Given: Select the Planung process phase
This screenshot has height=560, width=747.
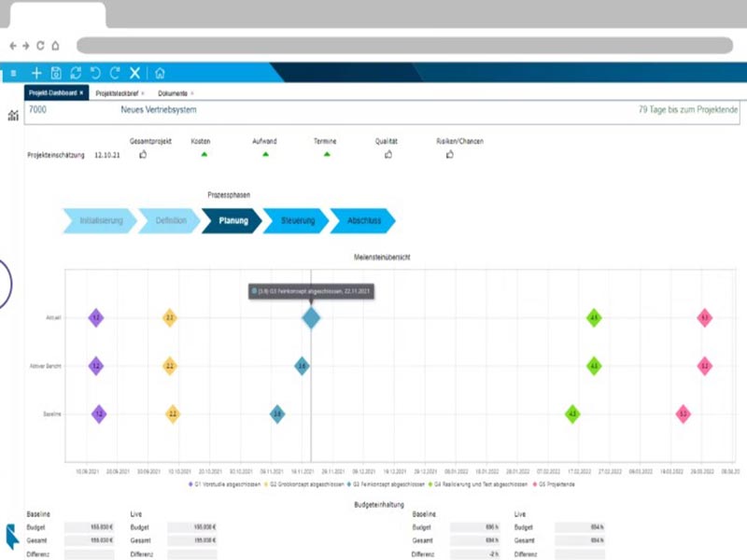Looking at the screenshot, I should pyautogui.click(x=233, y=221).
